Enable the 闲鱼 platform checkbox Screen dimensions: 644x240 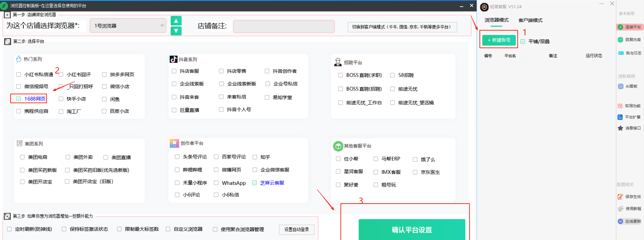pyautogui.click(x=105, y=99)
